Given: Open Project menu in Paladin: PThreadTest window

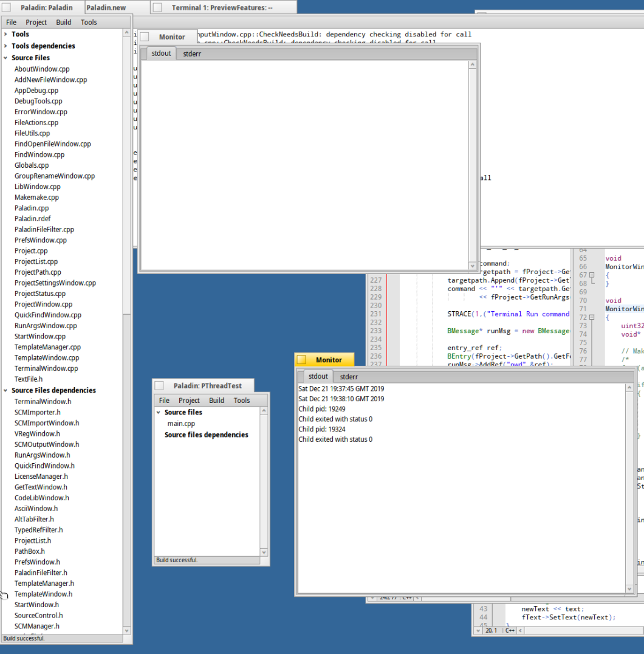Looking at the screenshot, I should pos(189,401).
